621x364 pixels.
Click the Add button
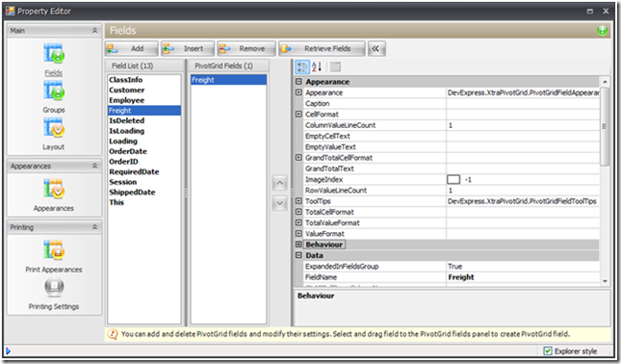(132, 49)
